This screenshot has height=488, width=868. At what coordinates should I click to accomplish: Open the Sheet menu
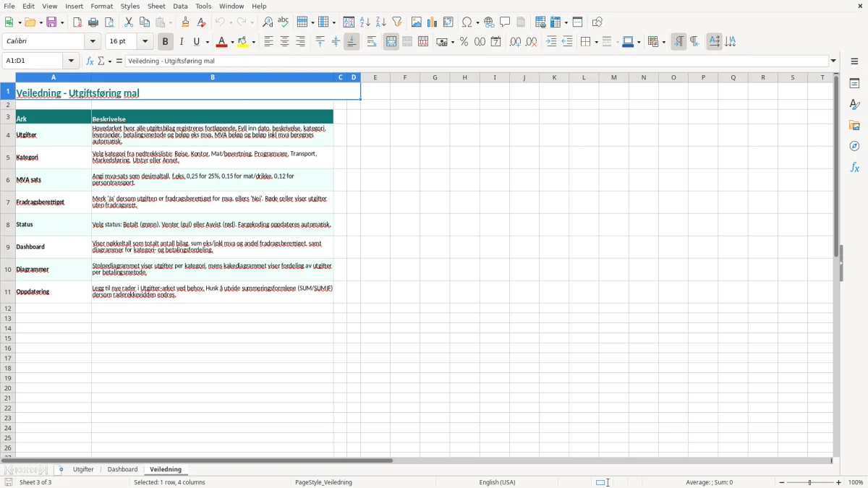pos(156,6)
